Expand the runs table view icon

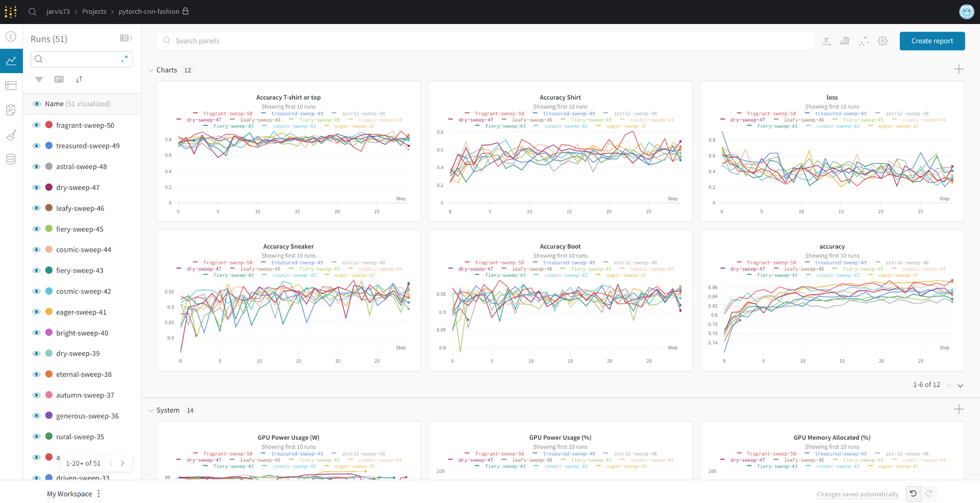point(126,38)
